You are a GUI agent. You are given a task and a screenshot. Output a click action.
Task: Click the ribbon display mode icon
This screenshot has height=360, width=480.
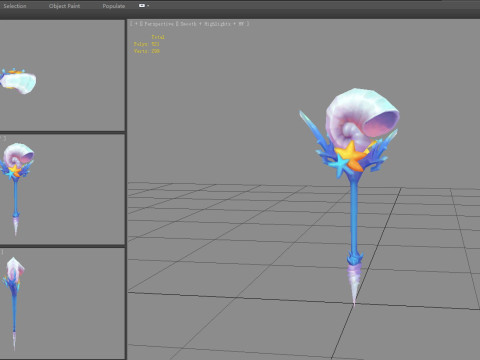142,5
